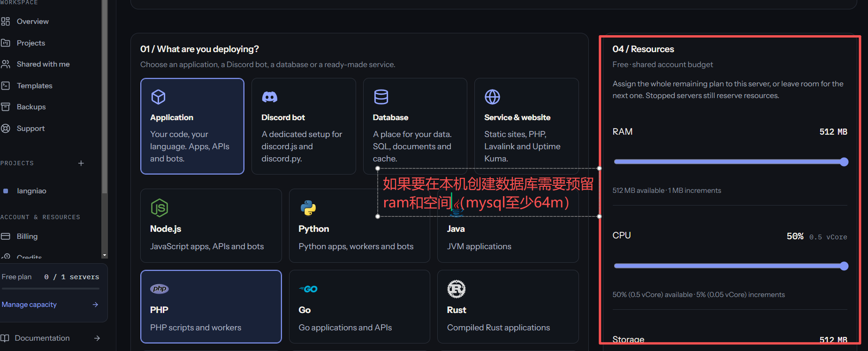The height and width of the screenshot is (351, 868).
Task: Click the PHP logo icon
Action: click(160, 289)
